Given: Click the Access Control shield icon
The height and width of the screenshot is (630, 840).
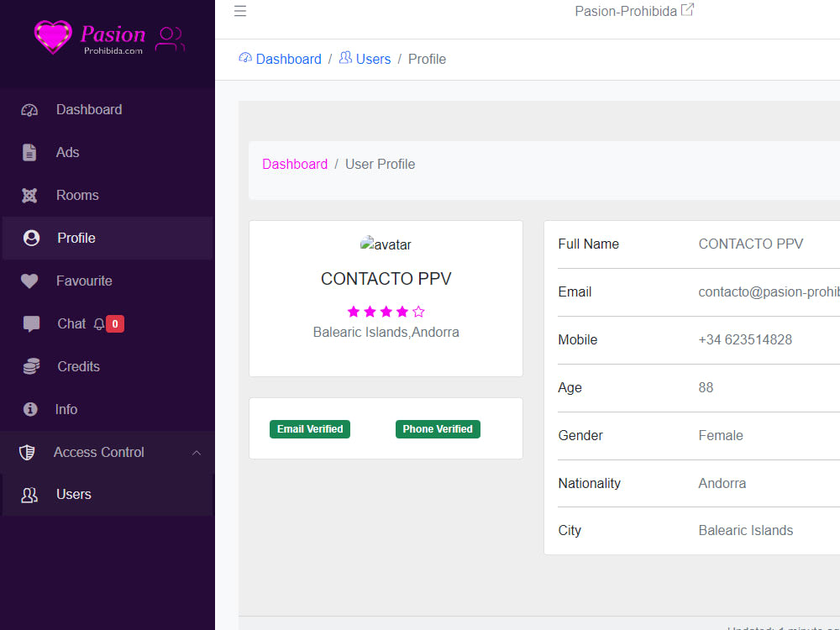Looking at the screenshot, I should point(27,452).
